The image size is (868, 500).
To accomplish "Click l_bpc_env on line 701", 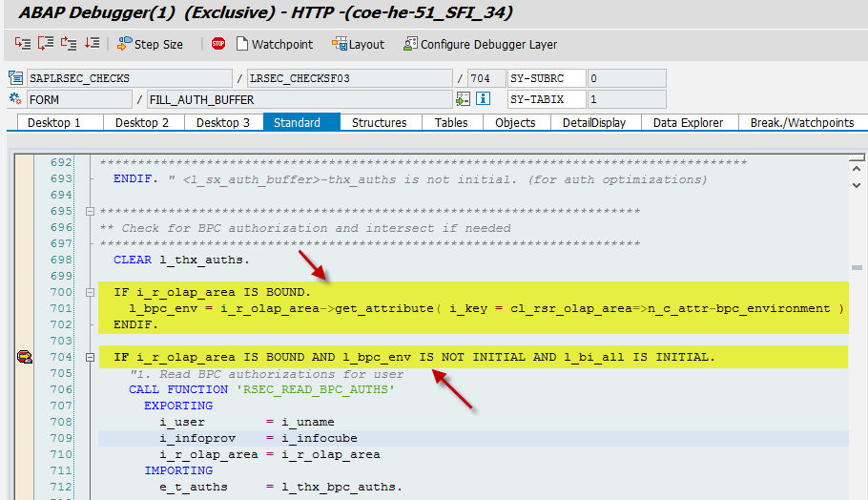I will [x=163, y=308].
